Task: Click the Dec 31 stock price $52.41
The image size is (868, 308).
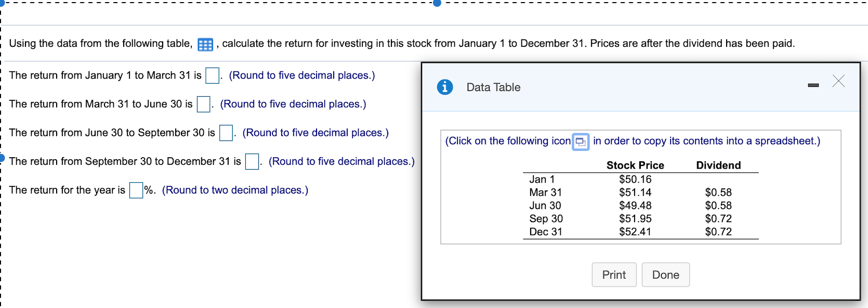Action: click(635, 232)
